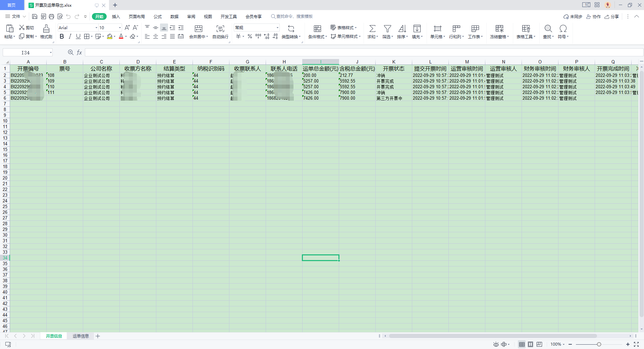The image size is (644, 349).
Task: Click the 协作 (Collaborate) button
Action: tap(594, 16)
